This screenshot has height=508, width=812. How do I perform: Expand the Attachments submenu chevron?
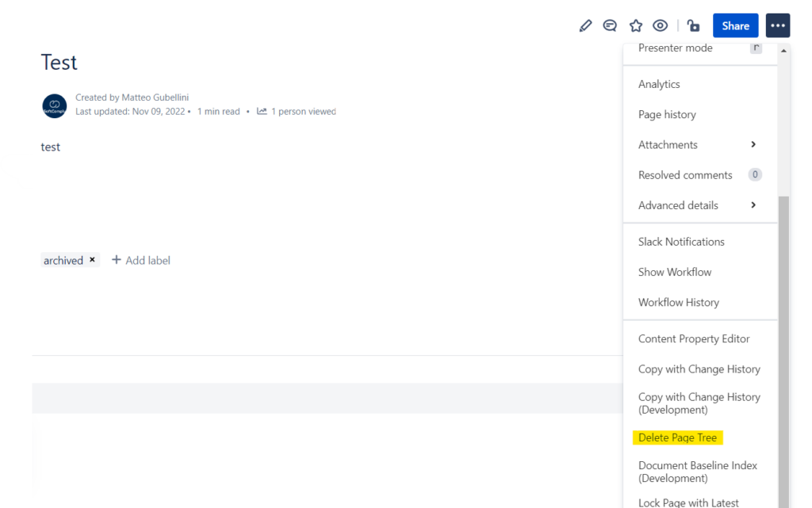(753, 144)
